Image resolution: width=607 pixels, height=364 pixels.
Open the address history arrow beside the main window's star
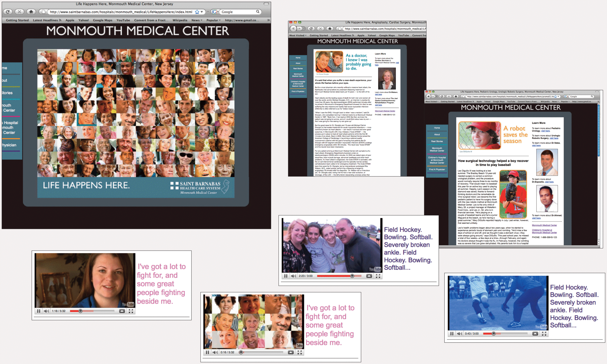tap(202, 12)
